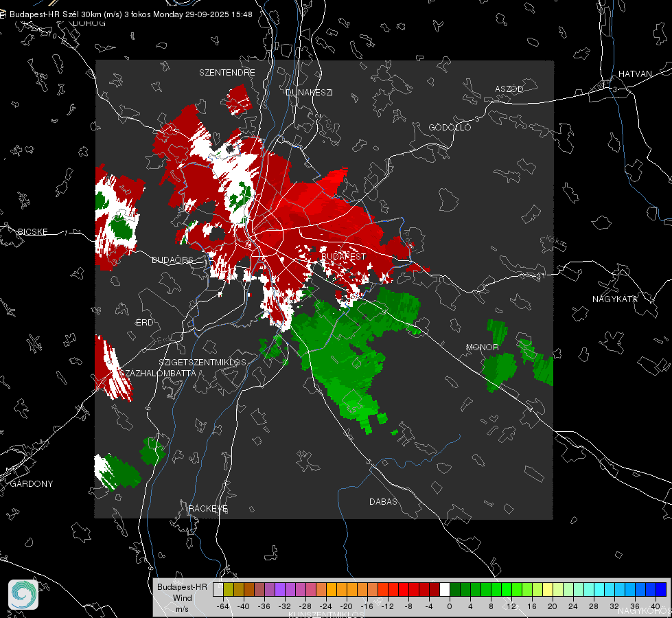
Task: Click the BUDAÖRS map label
Action: (172, 260)
